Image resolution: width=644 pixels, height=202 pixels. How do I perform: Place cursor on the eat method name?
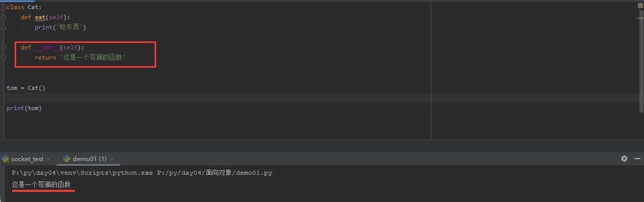pyautogui.click(x=40, y=17)
